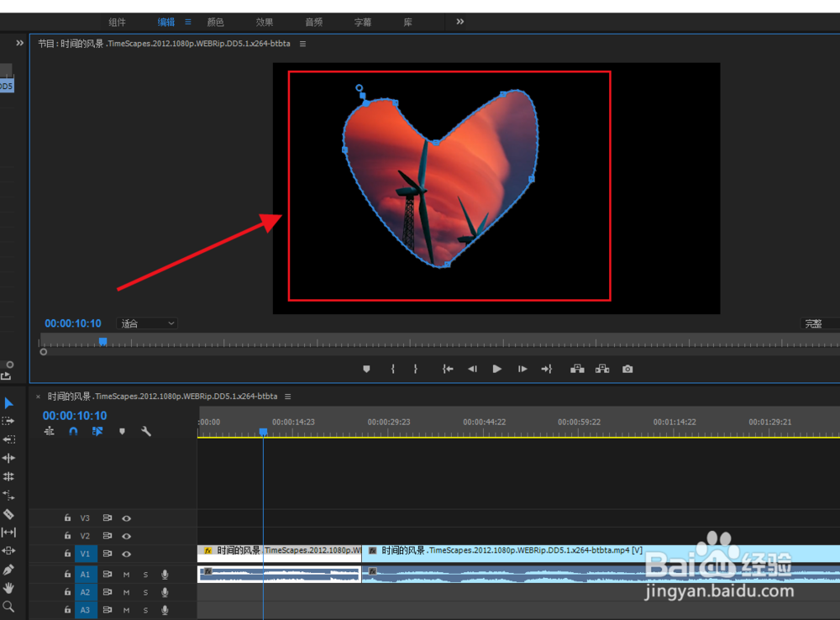Toggle V1 track visibility eye
This screenshot has height=620, width=840.
(127, 554)
